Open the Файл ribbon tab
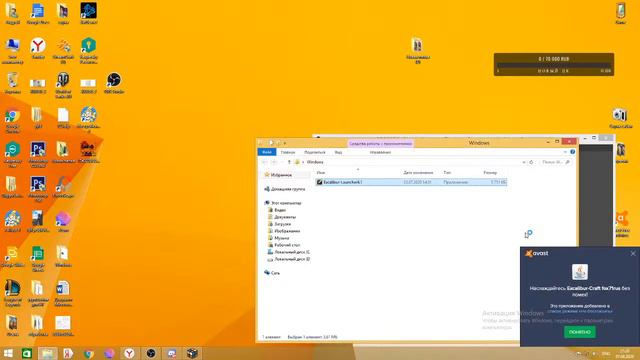Screen dimensions: 640x360 (267, 152)
